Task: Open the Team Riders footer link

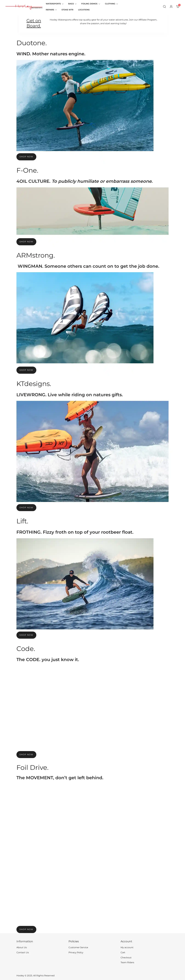Action: coord(127,963)
